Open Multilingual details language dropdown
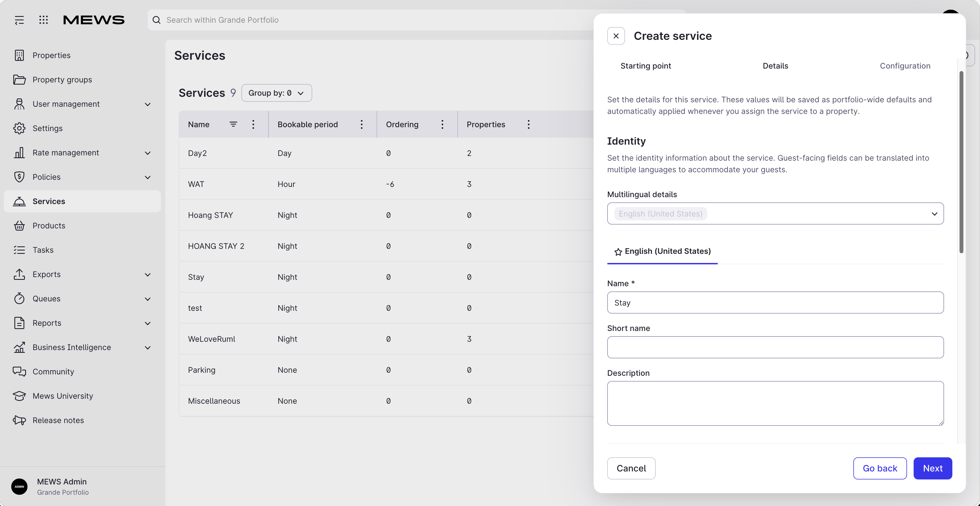Viewport: 980px width, 506px height. [775, 213]
